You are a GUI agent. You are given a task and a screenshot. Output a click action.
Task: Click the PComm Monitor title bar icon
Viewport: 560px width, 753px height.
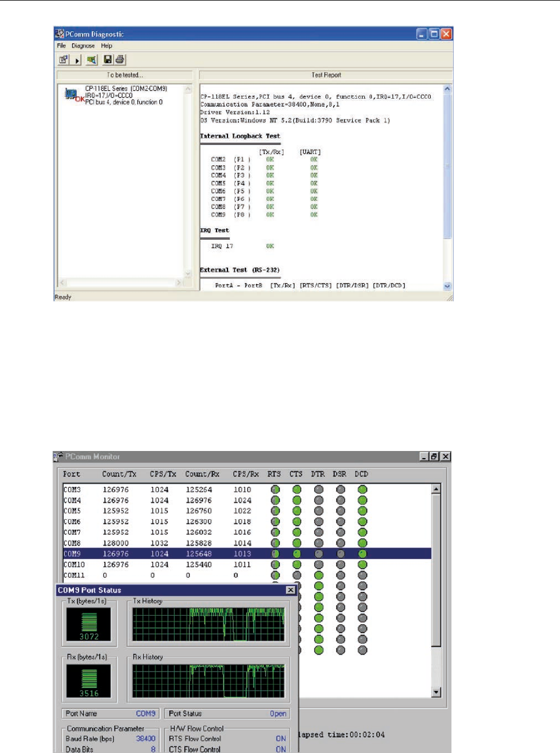coord(58,457)
